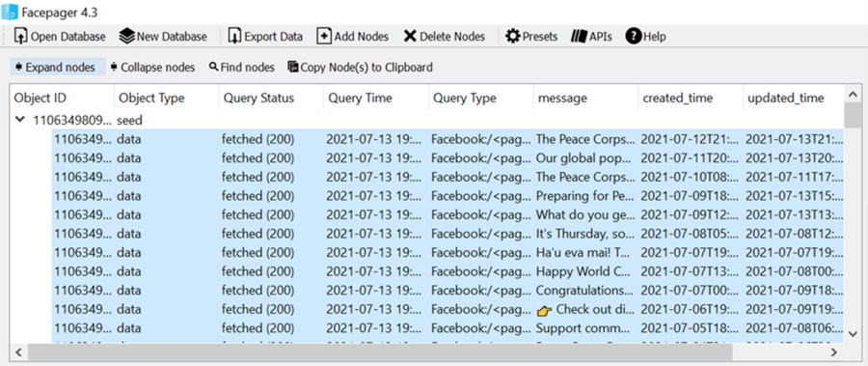Collapse the seed node 1106349809 chevron
868x366 pixels.
pos(20,119)
